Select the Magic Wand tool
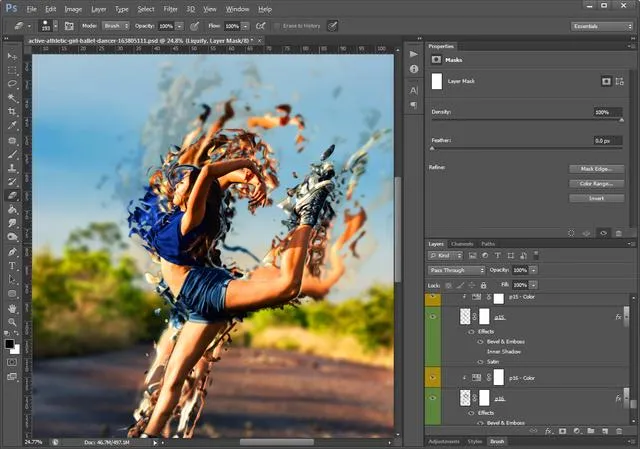The width and height of the screenshot is (640, 449). [x=12, y=98]
